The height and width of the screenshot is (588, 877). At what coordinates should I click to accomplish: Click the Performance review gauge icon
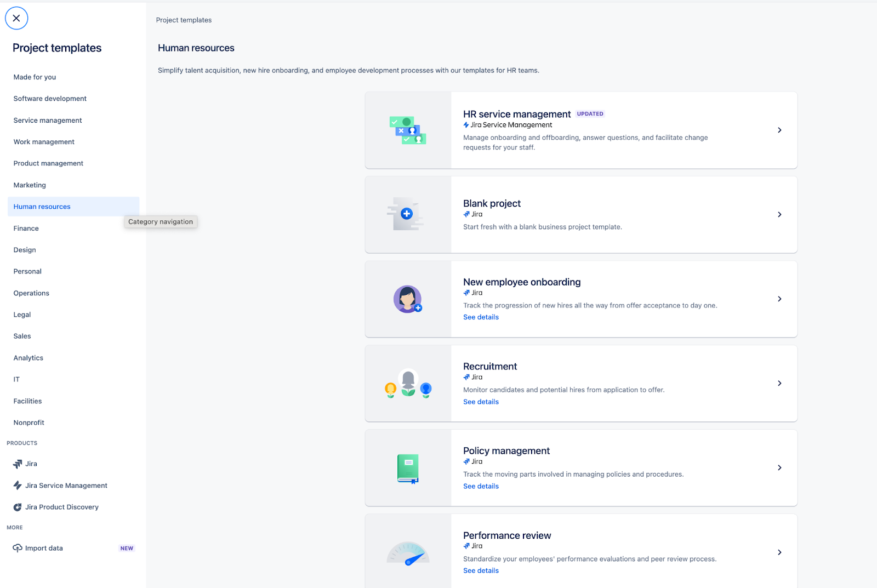[x=408, y=553]
